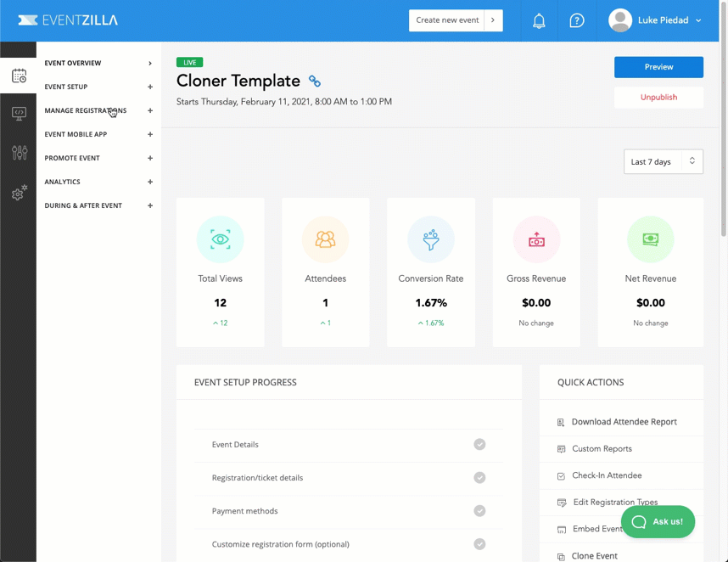This screenshot has width=728, height=562.
Task: Click the Total Views value 12
Action: click(220, 303)
